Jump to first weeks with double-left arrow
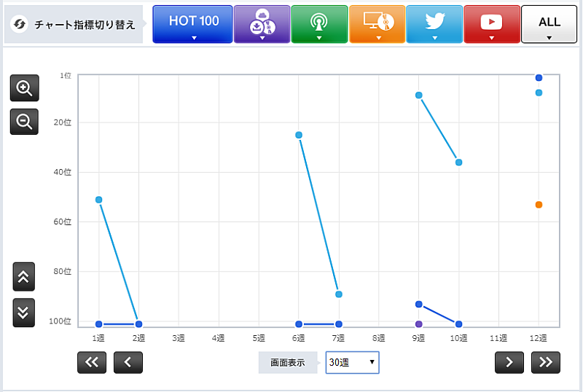Image resolution: width=583 pixels, height=392 pixels. click(92, 362)
